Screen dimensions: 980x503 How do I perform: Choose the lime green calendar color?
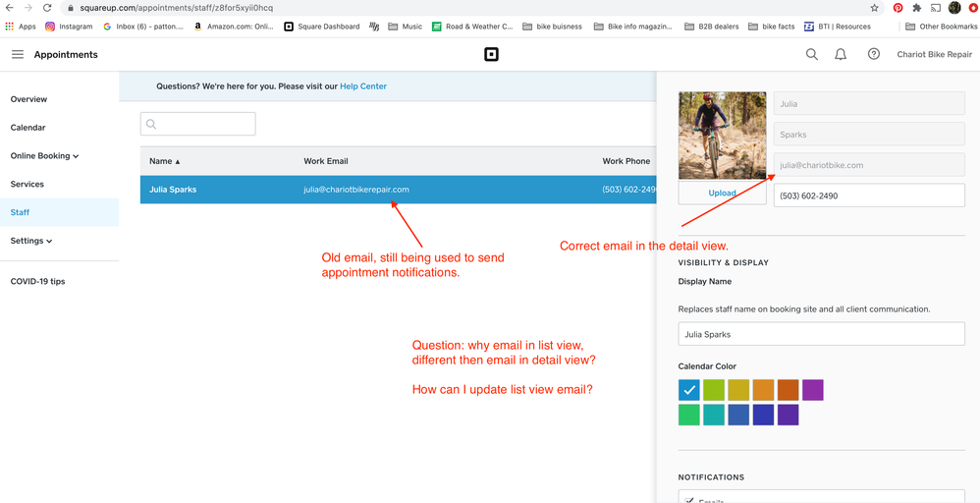click(x=714, y=390)
